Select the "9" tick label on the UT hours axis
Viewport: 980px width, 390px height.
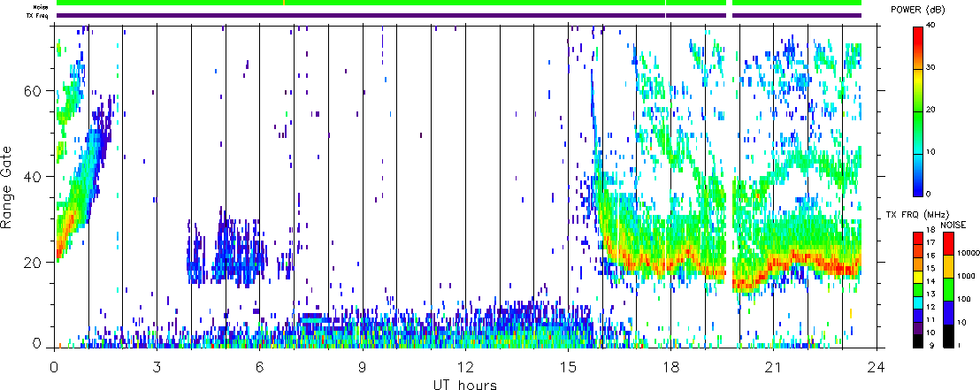pyautogui.click(x=363, y=367)
